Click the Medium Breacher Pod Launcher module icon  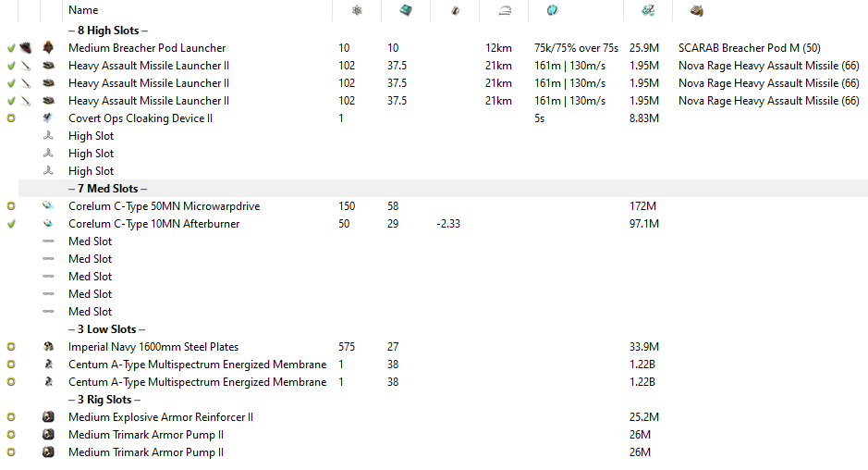48,48
